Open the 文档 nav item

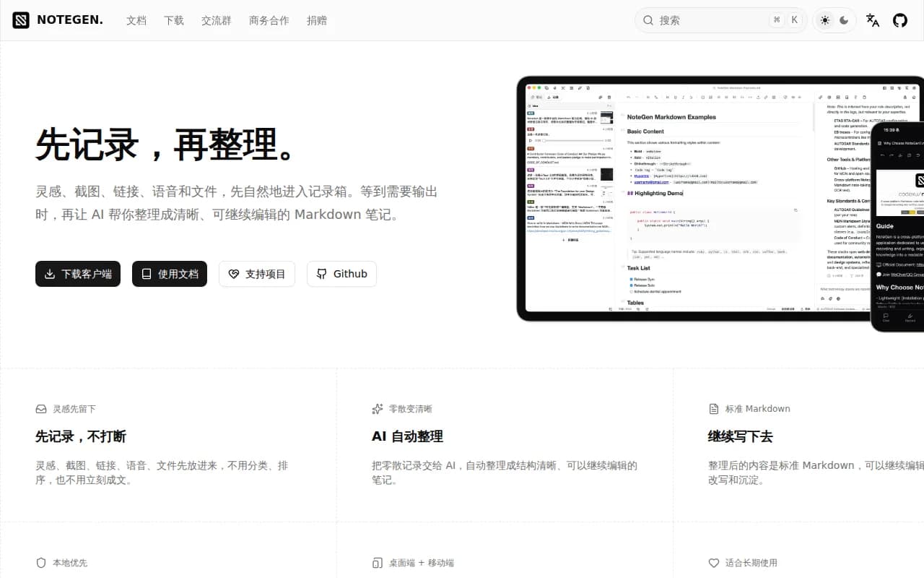[x=136, y=20]
